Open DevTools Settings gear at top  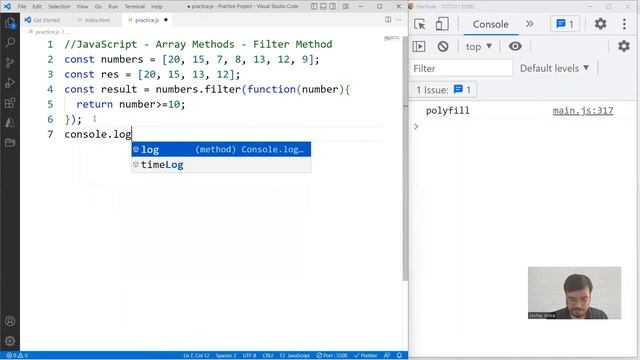click(600, 24)
